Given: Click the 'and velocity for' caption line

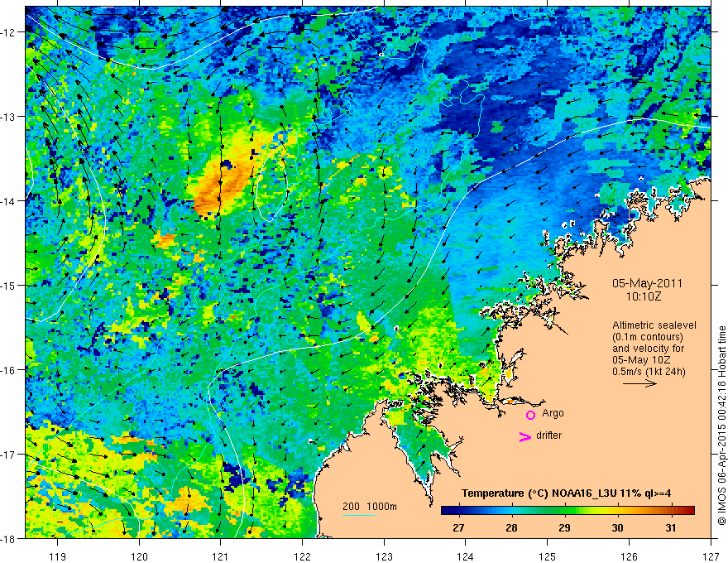Looking at the screenshot, I should [648, 349].
